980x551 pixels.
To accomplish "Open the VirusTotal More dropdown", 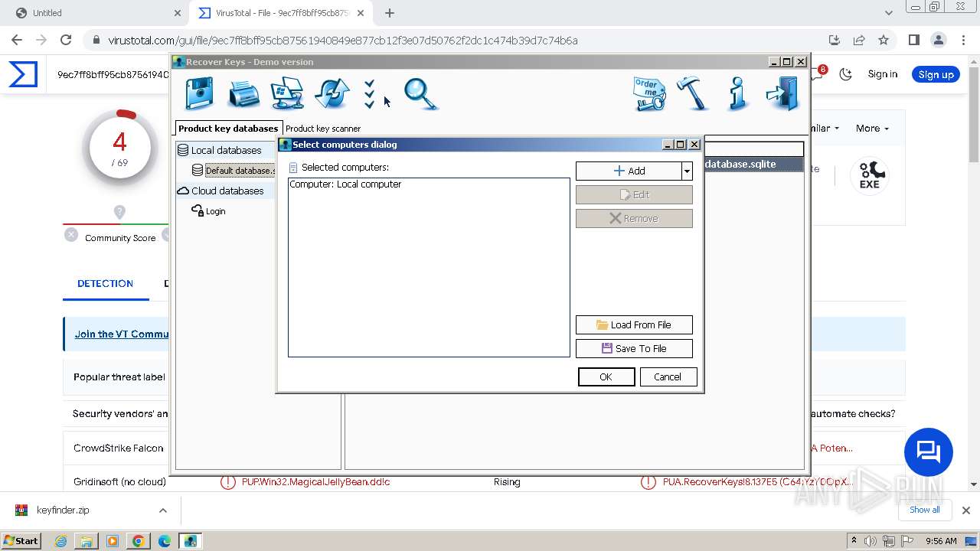I will (x=872, y=128).
